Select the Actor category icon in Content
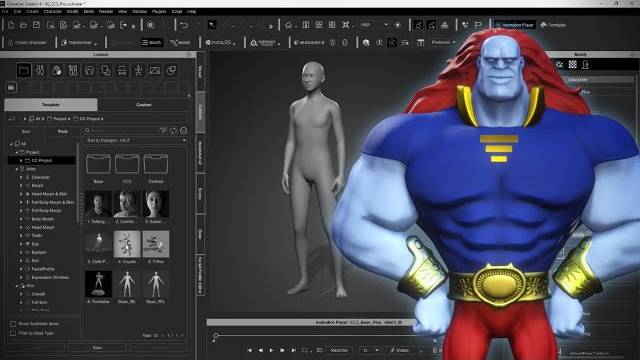Viewport: 640px width, 360px height. [x=40, y=70]
